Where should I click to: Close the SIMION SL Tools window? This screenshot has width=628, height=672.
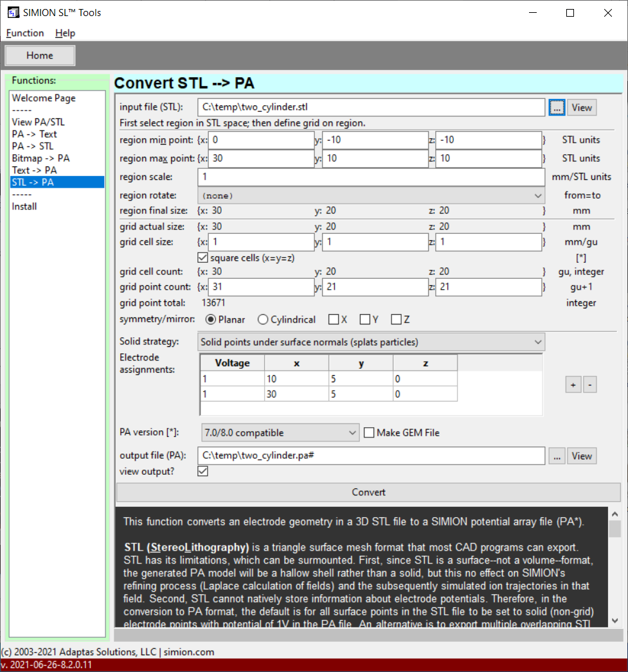pyautogui.click(x=608, y=13)
